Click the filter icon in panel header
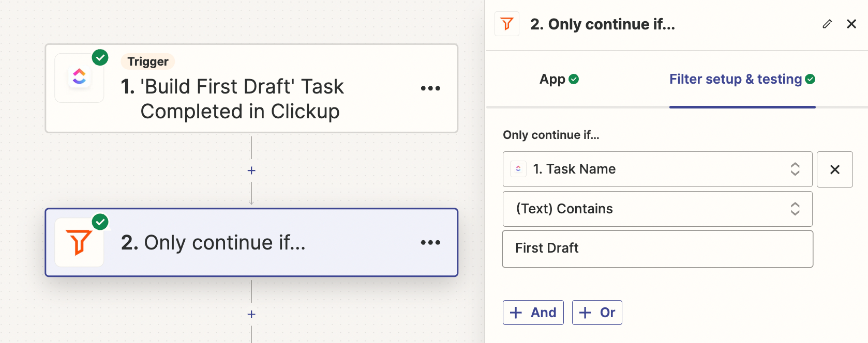The image size is (868, 343). pyautogui.click(x=507, y=24)
